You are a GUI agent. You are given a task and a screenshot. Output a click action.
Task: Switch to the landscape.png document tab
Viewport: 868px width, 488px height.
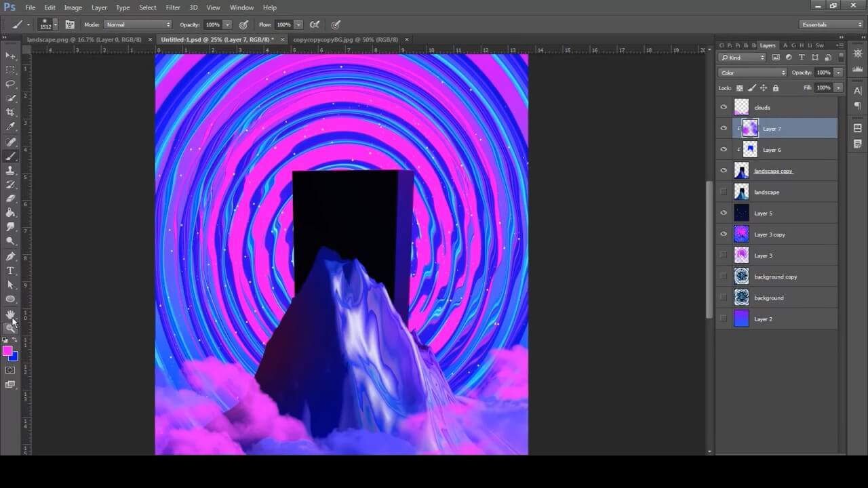pos(83,39)
